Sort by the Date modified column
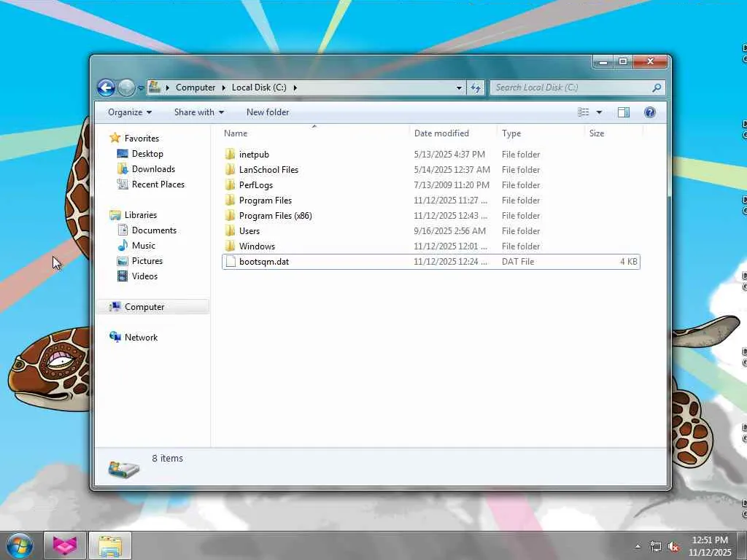Viewport: 747px width, 560px height. [x=452, y=133]
